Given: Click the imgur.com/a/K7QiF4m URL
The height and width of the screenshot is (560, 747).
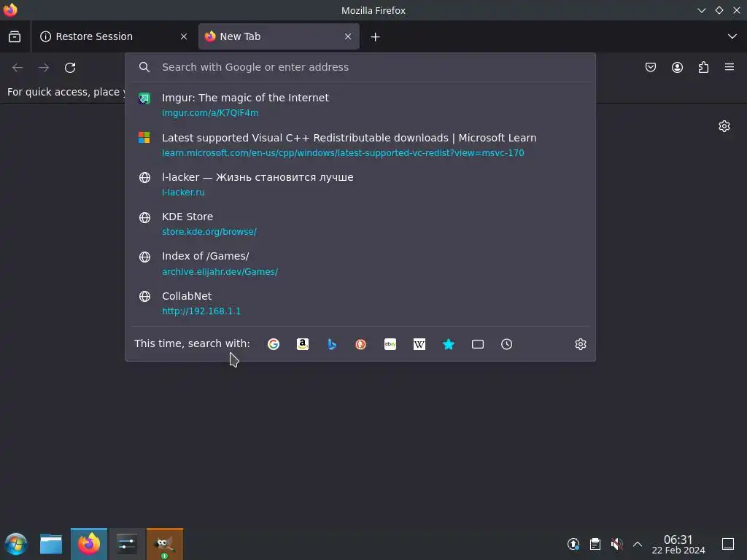Looking at the screenshot, I should pyautogui.click(x=210, y=113).
